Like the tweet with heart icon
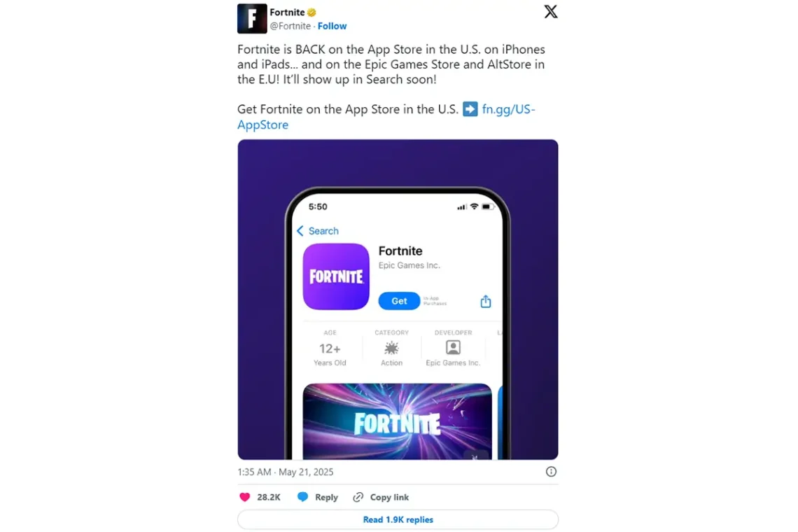This screenshot has width=798, height=532. pyautogui.click(x=245, y=497)
